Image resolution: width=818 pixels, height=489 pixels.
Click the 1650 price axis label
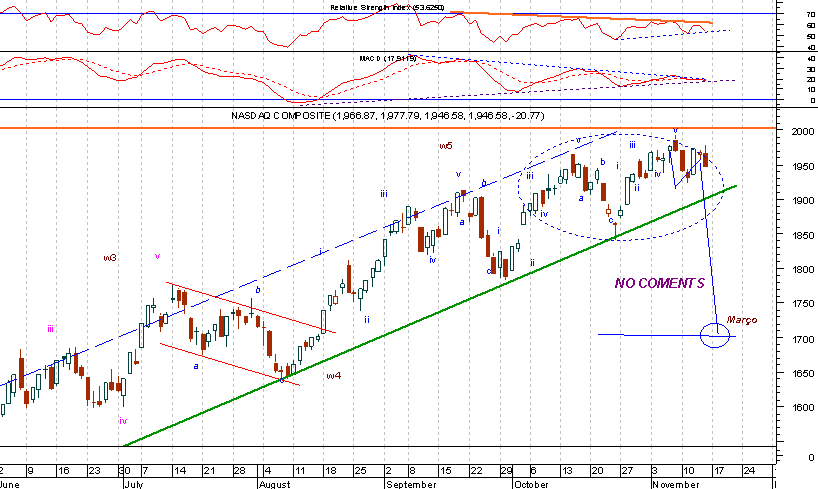[802, 374]
